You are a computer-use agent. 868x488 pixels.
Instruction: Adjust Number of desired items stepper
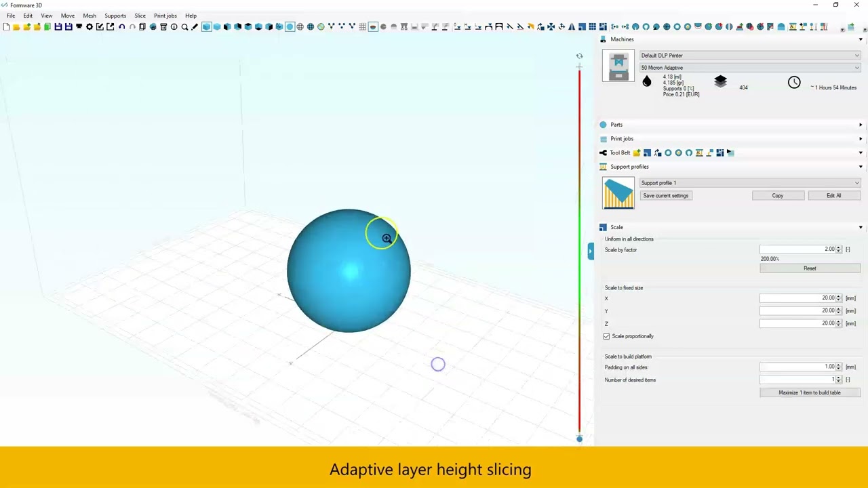click(x=839, y=380)
